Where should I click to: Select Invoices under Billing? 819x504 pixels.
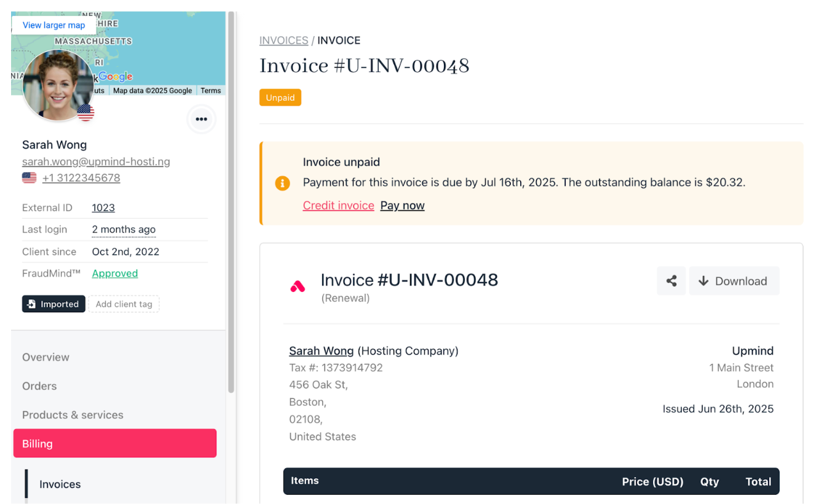pos(60,484)
